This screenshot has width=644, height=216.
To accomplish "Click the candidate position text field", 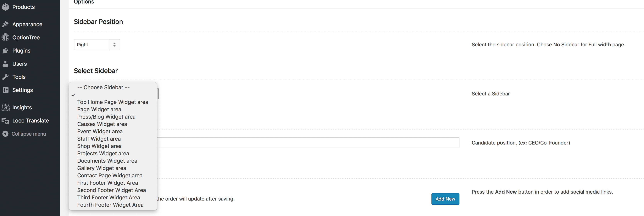I will click(x=308, y=143).
